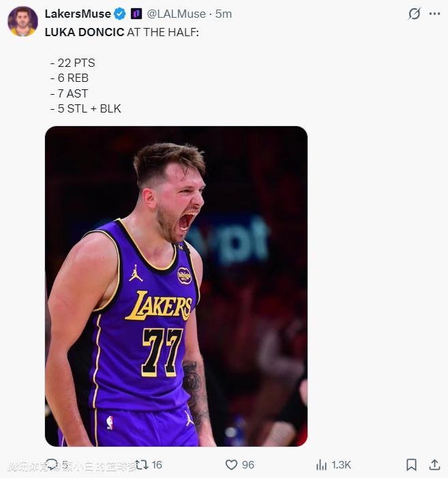Open the Luka Doncic Lakers photo

pos(176,286)
